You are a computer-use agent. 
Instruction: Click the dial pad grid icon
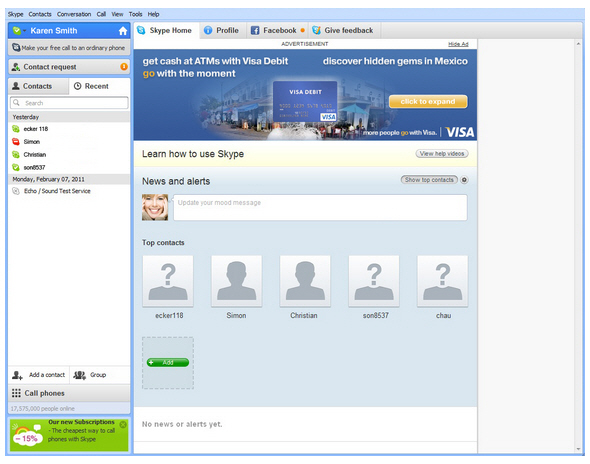click(16, 393)
